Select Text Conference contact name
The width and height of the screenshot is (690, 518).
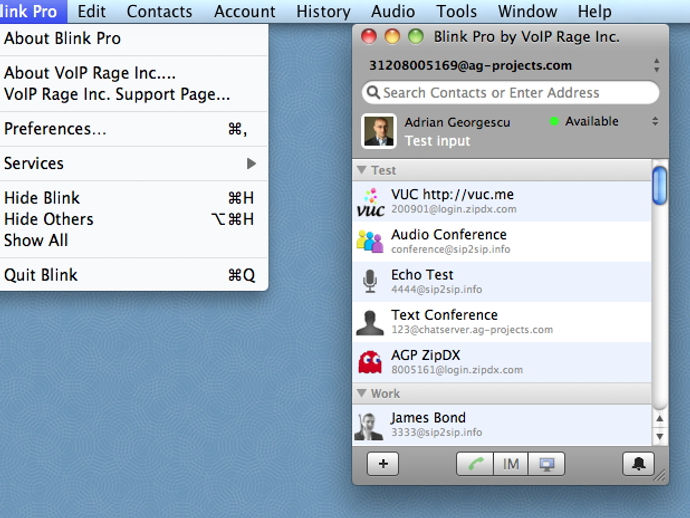444,315
